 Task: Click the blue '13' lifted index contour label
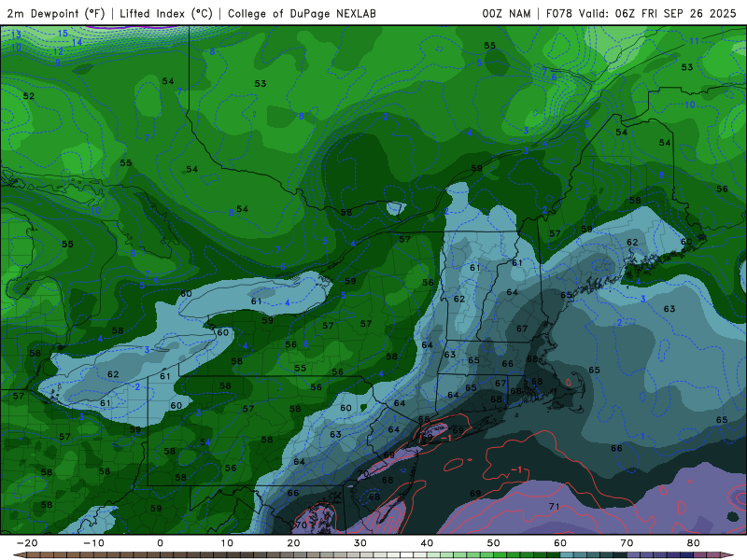16,35
